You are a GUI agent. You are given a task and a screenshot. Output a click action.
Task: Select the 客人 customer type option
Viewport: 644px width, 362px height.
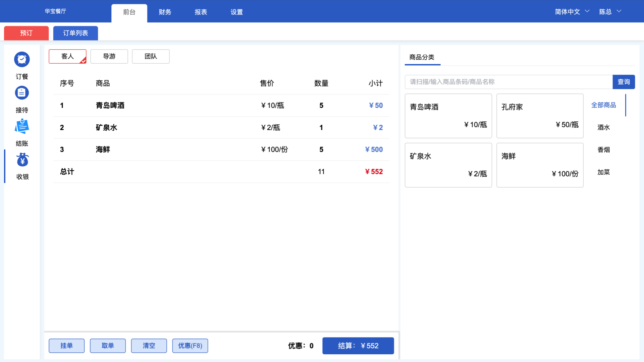[x=67, y=56]
